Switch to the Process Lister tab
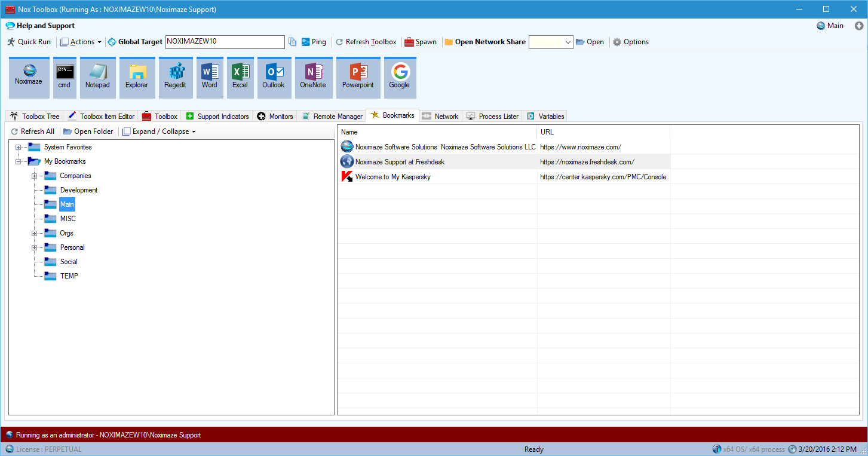868x456 pixels. 492,116
